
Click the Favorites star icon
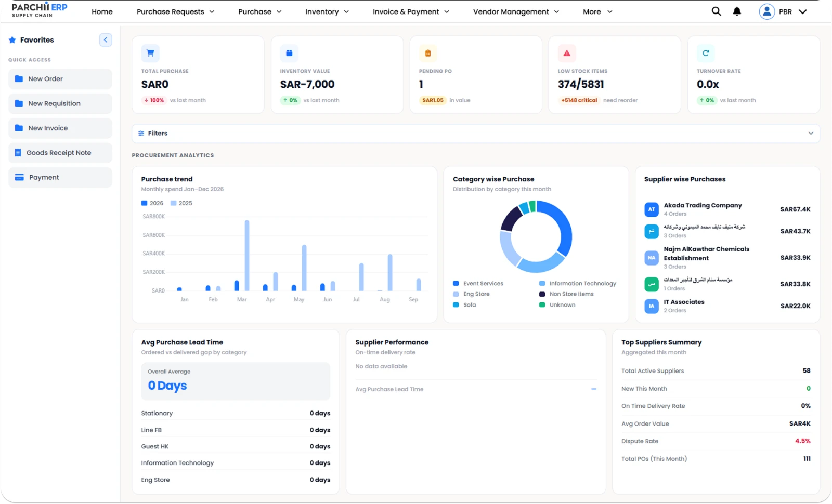click(x=12, y=40)
